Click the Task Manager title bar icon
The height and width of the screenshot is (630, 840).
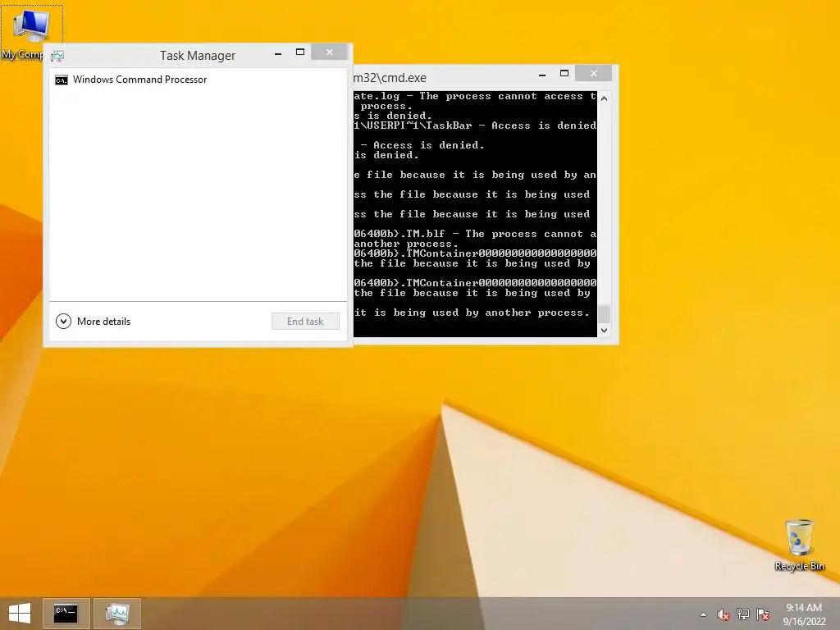pos(58,56)
